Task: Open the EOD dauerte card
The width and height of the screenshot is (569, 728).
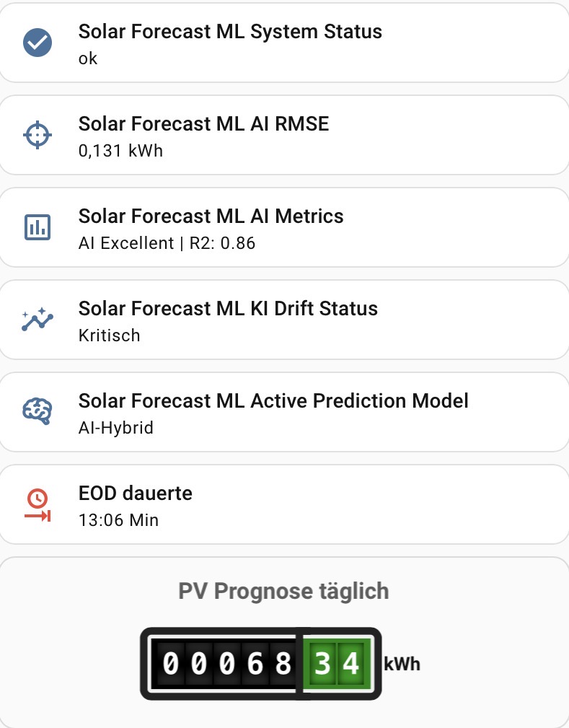Action: coord(284,504)
